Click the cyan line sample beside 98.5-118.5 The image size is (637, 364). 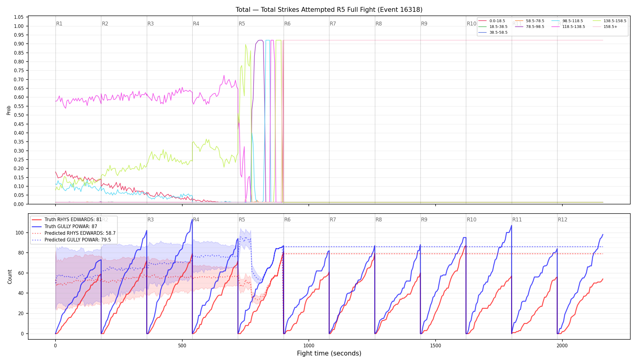pyautogui.click(x=556, y=21)
